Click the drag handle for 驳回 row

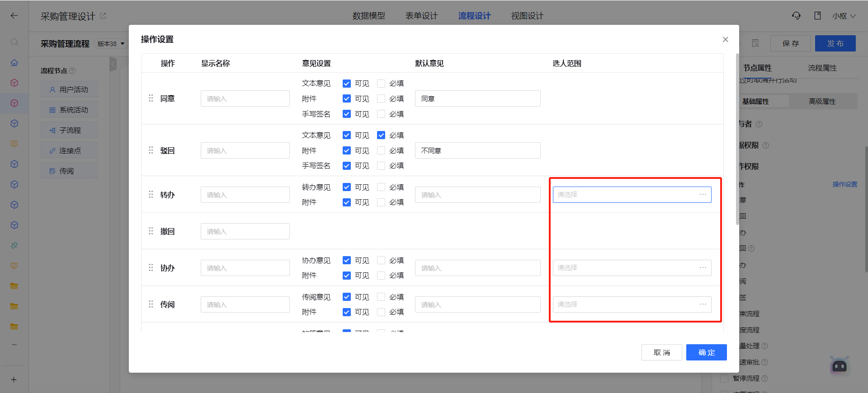[151, 150]
